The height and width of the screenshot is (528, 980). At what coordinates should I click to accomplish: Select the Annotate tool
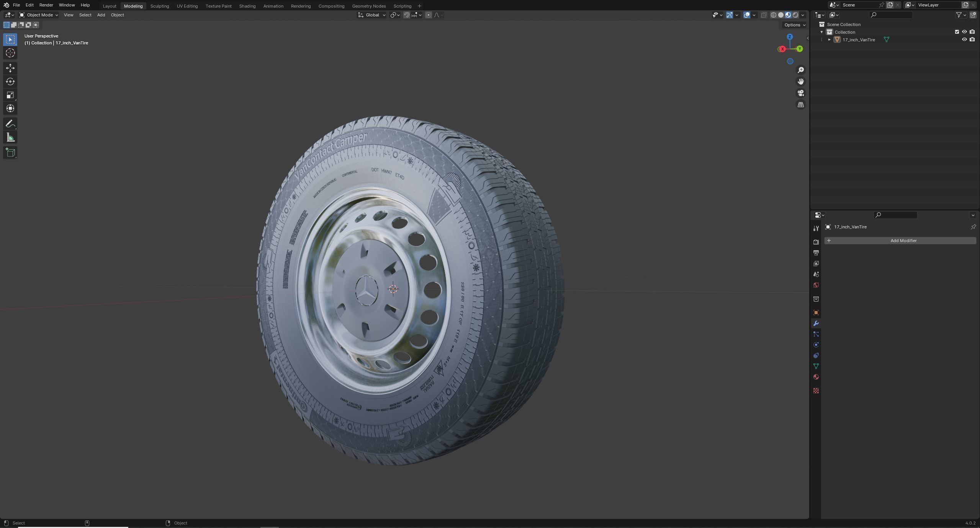tap(10, 124)
